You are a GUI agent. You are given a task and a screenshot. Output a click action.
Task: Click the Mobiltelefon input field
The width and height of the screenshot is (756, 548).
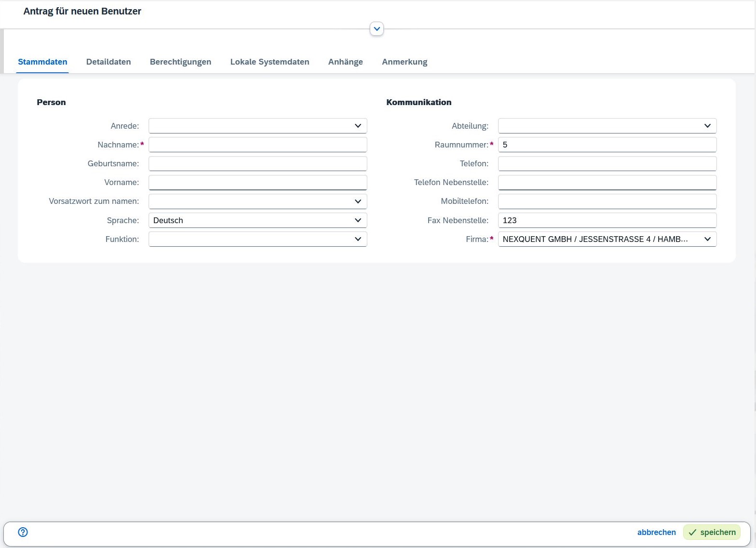point(607,201)
